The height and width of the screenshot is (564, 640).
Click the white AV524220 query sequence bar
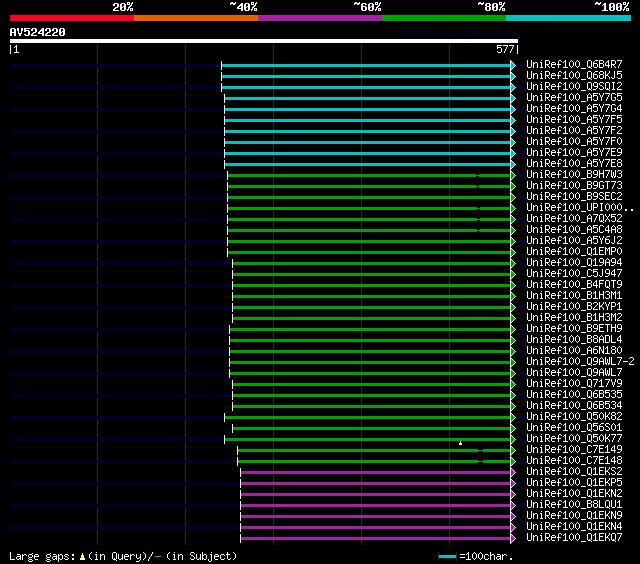click(264, 41)
